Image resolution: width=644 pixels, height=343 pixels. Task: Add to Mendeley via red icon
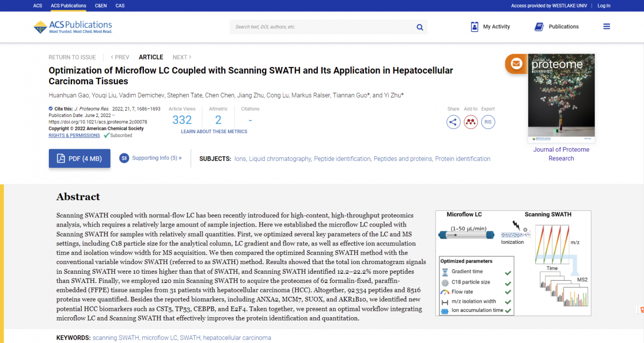(x=471, y=122)
